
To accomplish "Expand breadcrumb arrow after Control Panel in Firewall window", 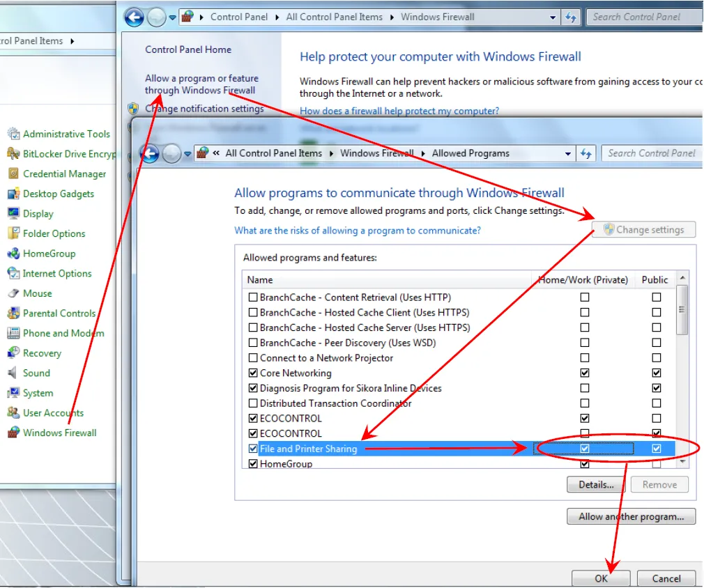I will point(277,17).
